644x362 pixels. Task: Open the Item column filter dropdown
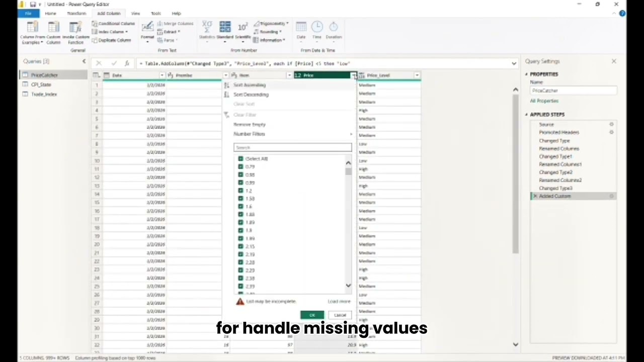click(289, 75)
